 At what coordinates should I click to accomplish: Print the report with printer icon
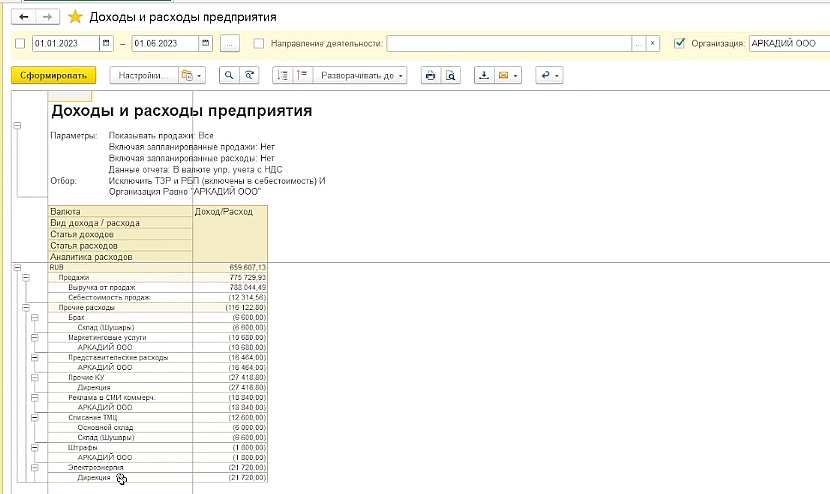(430, 76)
